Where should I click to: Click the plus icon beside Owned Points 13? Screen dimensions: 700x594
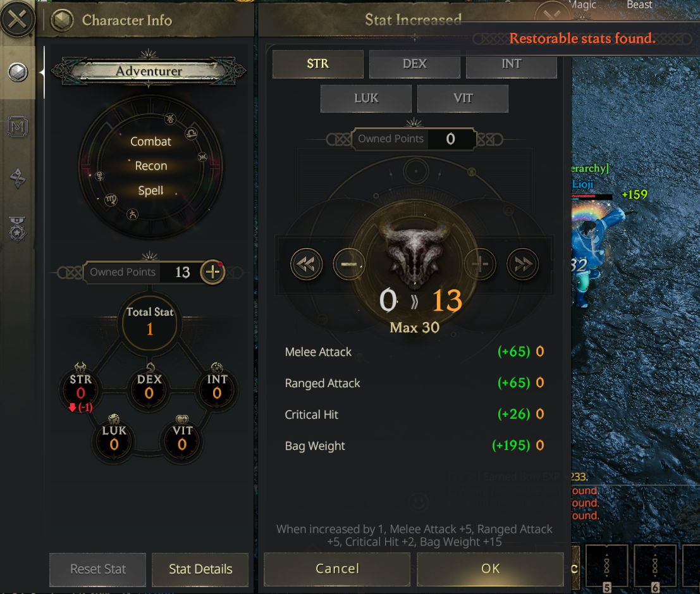(x=212, y=271)
